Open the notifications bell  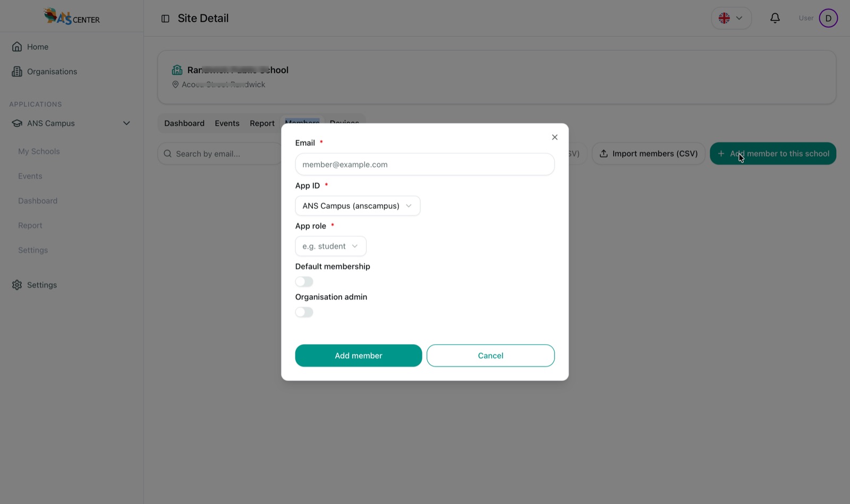pyautogui.click(x=775, y=18)
